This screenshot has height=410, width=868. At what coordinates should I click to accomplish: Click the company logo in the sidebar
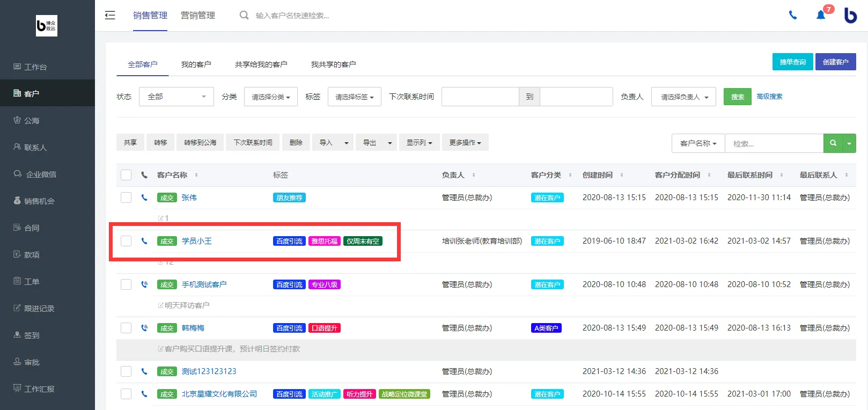(47, 26)
